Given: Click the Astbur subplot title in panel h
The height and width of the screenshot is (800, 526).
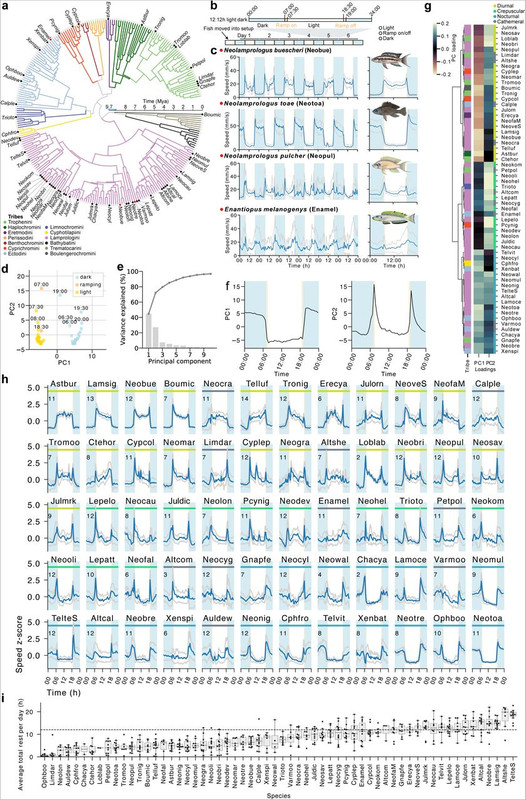Looking at the screenshot, I should coord(64,384).
